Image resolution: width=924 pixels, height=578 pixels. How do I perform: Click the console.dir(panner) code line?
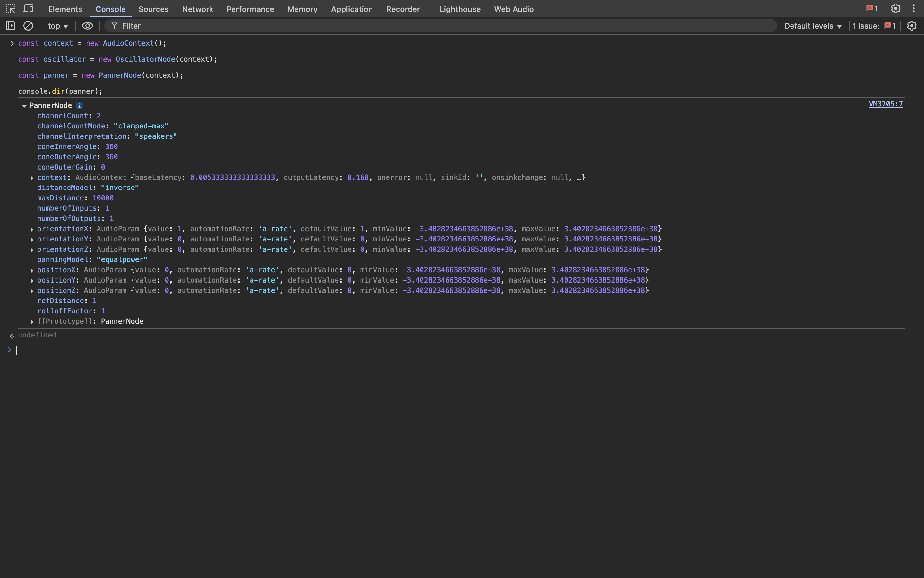(x=60, y=92)
